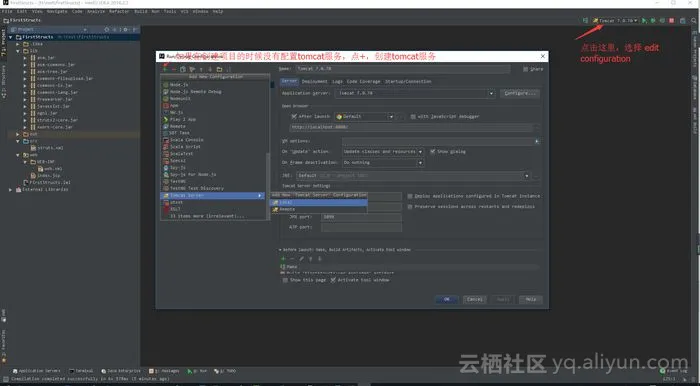
Task: Click the localhost URL input field
Action: 411,127
